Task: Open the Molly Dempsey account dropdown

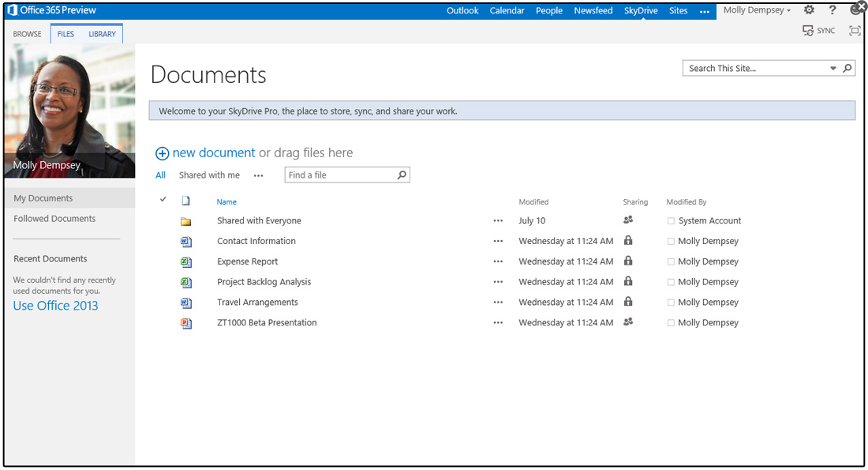Action: (757, 10)
